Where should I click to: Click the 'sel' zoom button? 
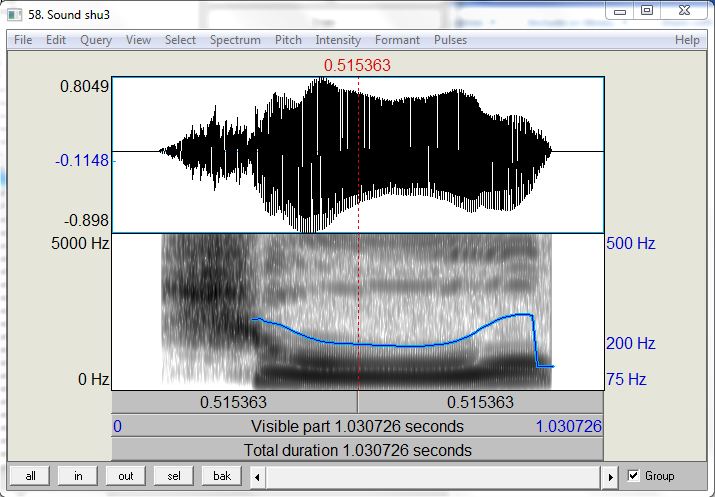click(x=174, y=476)
